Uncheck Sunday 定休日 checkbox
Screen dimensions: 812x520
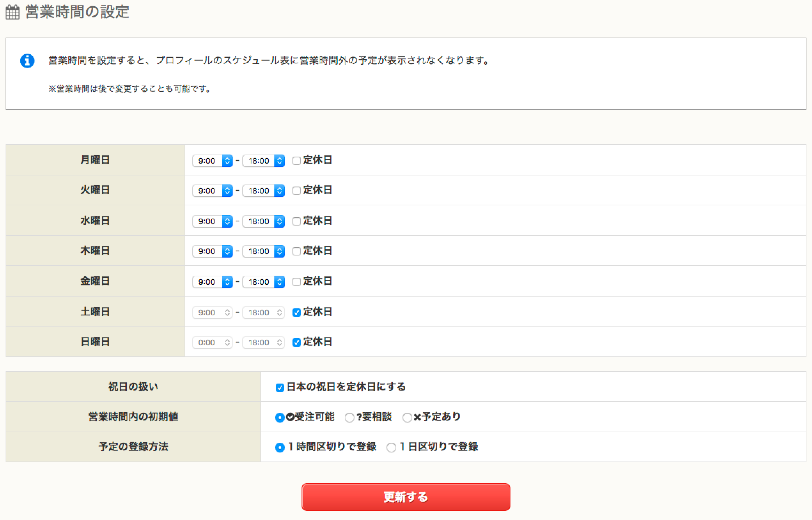(297, 342)
